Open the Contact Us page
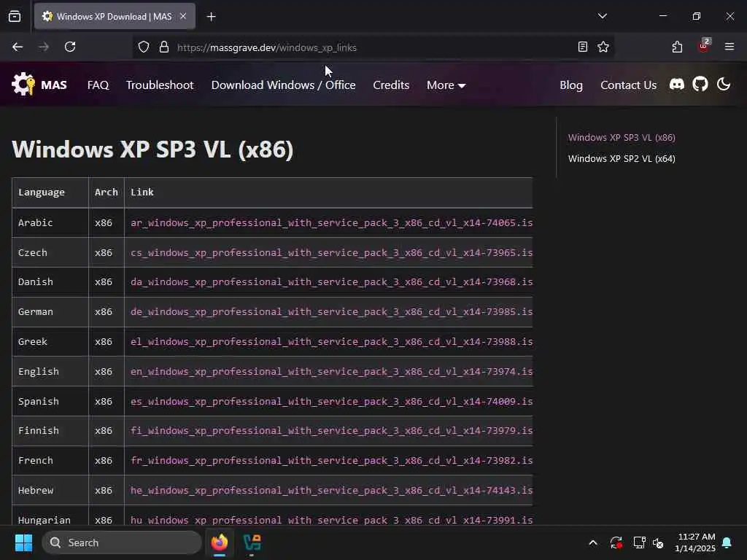 click(628, 85)
